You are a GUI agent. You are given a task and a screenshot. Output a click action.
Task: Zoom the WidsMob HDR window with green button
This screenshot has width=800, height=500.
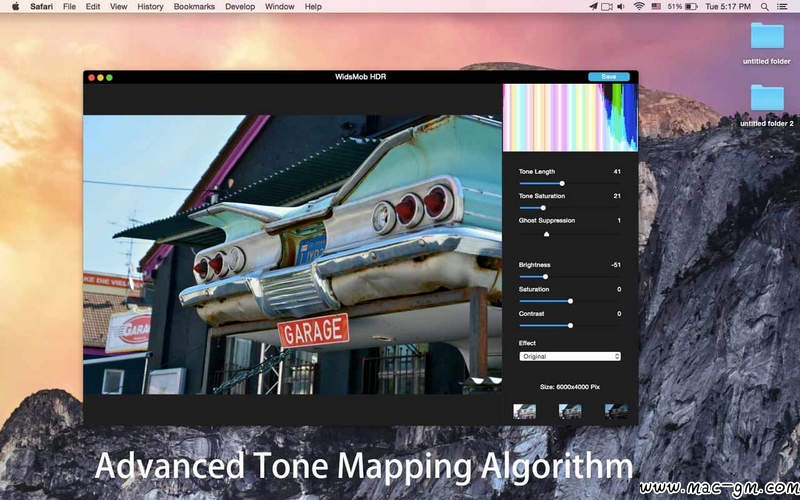coord(109,78)
